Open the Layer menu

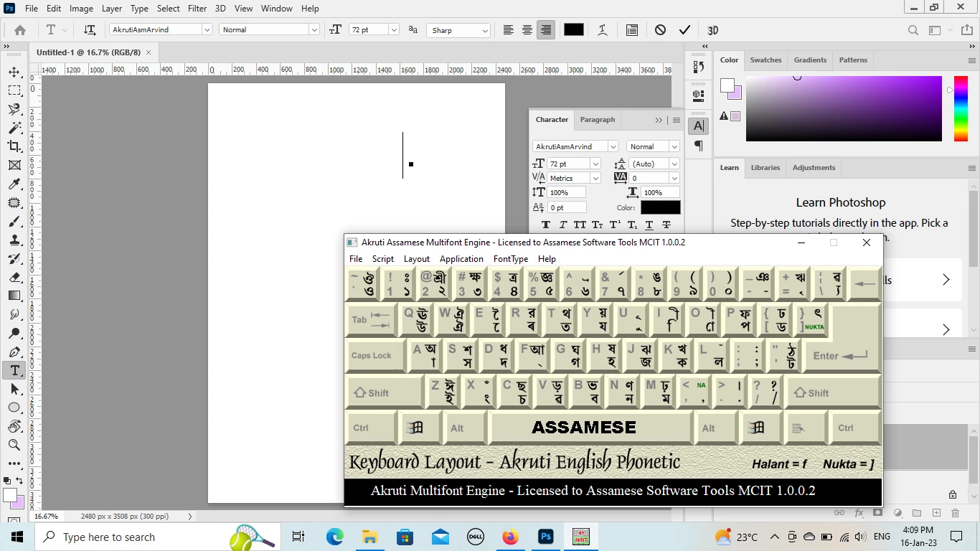click(111, 9)
